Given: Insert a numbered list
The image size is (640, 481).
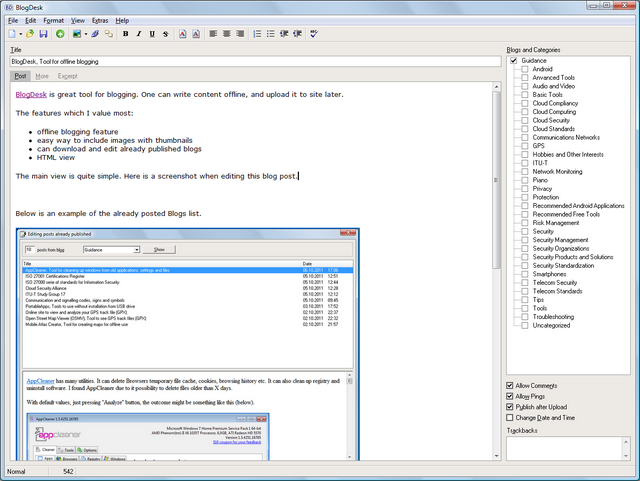Looking at the screenshot, I should point(257,34).
